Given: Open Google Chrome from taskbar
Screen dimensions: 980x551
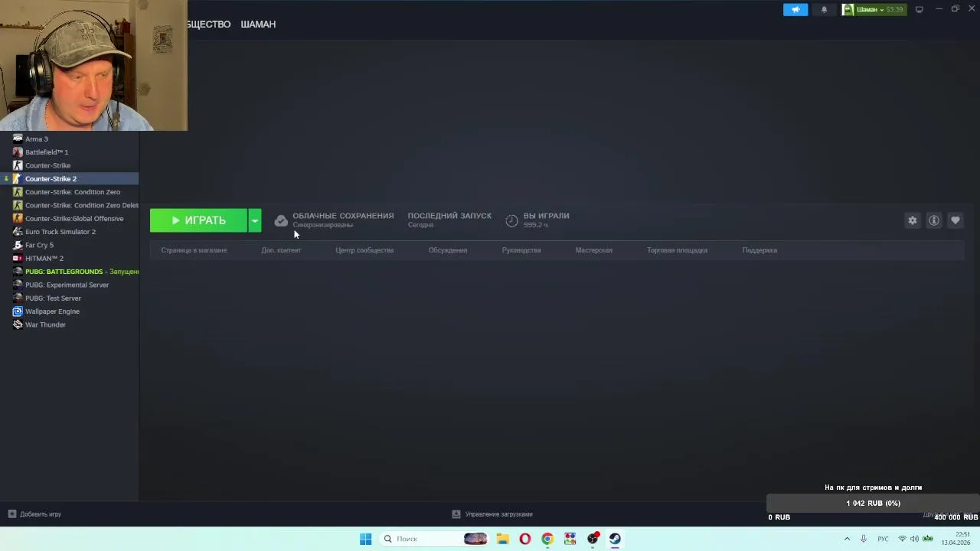Looking at the screenshot, I should pos(547,539).
